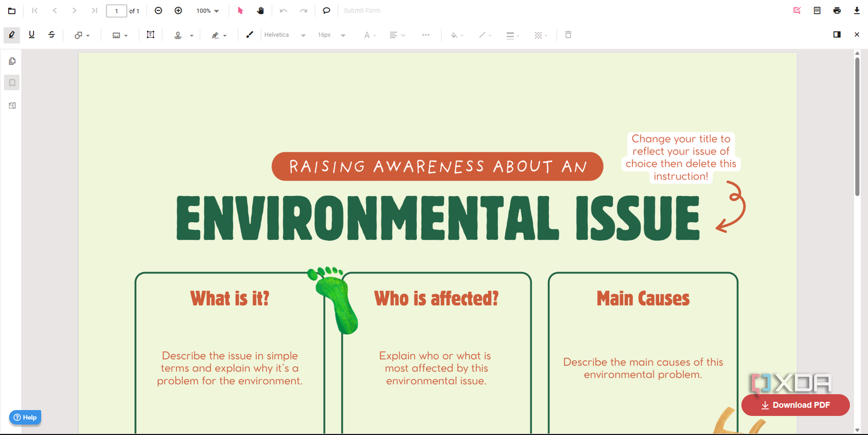Open the 100% zoom level dropdown
The width and height of the screenshot is (868, 435).
click(208, 11)
